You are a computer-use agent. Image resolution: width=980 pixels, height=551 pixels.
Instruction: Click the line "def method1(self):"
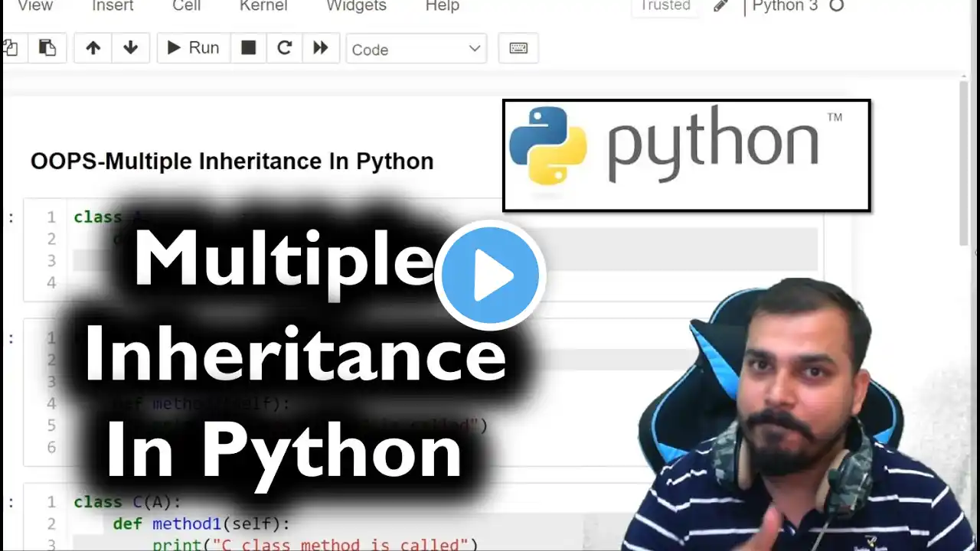(201, 524)
